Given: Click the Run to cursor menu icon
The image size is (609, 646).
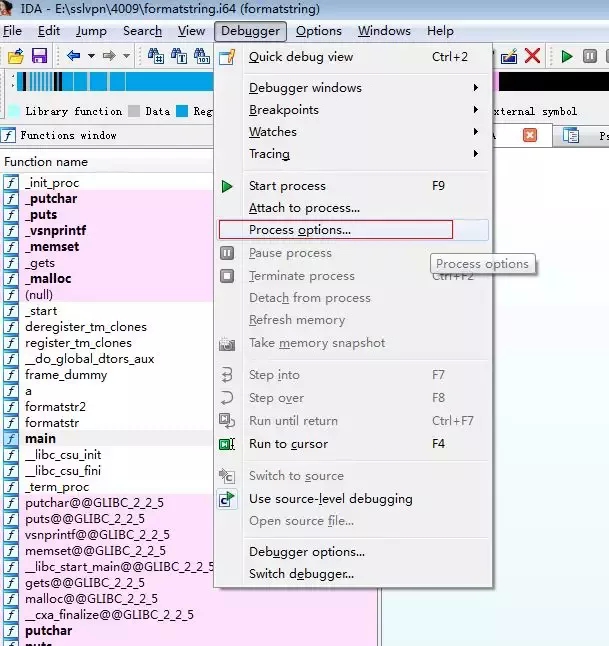Looking at the screenshot, I should (x=227, y=444).
